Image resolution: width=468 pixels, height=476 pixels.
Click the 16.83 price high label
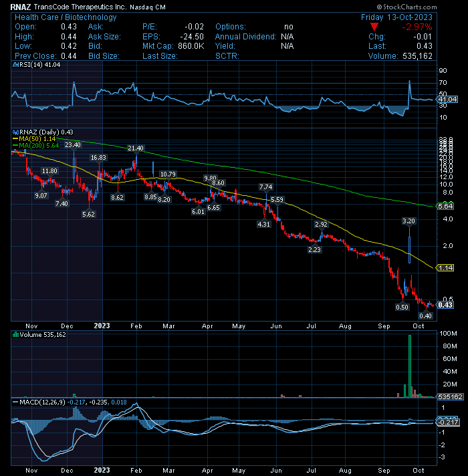pyautogui.click(x=98, y=157)
